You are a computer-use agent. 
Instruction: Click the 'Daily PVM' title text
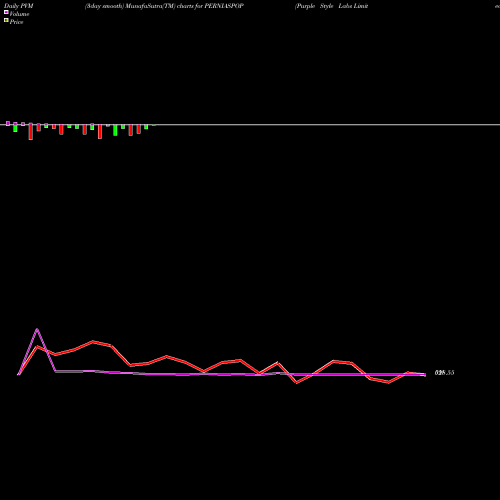19,6
